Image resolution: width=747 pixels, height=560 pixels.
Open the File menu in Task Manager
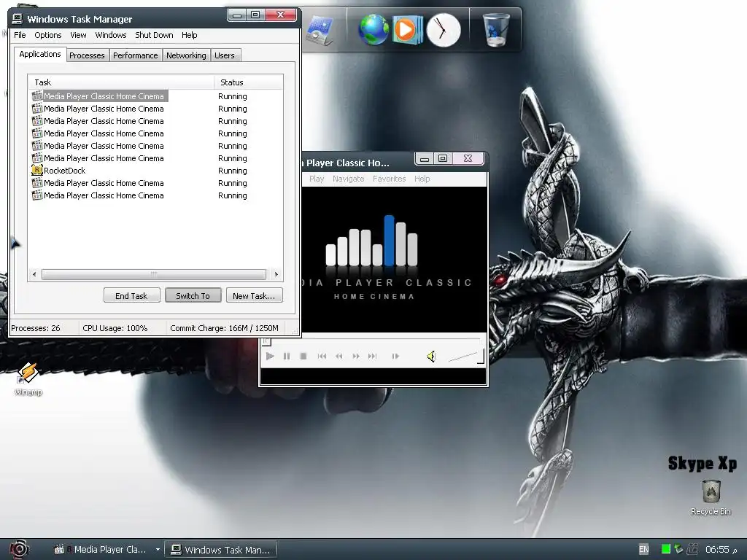pyautogui.click(x=20, y=35)
